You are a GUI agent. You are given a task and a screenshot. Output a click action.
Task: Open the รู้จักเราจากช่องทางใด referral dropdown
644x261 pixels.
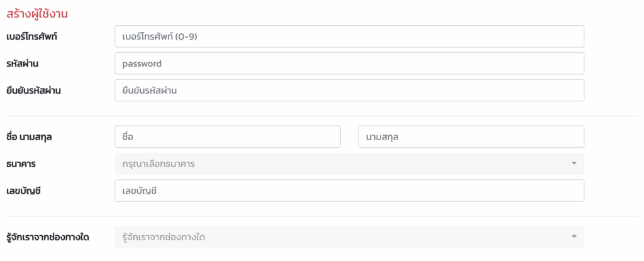[x=340, y=237]
